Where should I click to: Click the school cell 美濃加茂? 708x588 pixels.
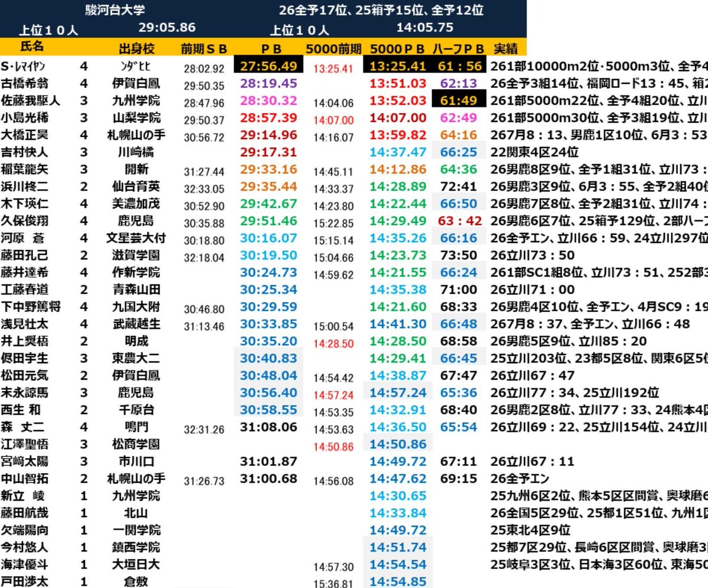point(137,203)
